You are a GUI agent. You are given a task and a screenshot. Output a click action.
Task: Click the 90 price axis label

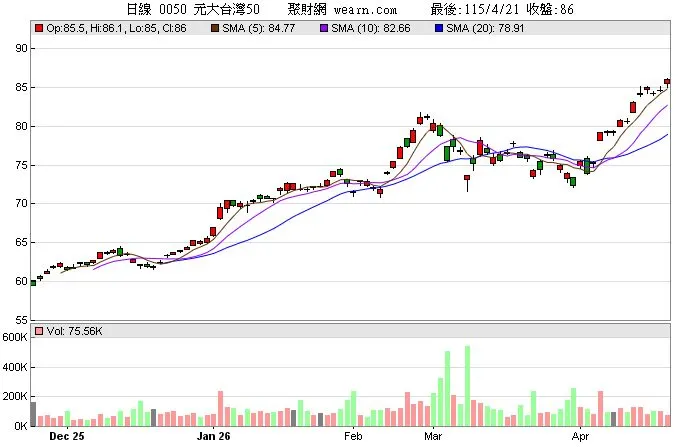(21, 48)
